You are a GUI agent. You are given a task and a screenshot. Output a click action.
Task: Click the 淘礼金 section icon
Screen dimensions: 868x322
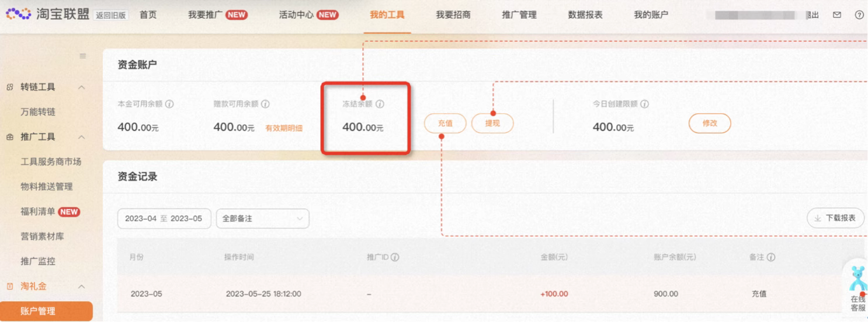tap(10, 286)
